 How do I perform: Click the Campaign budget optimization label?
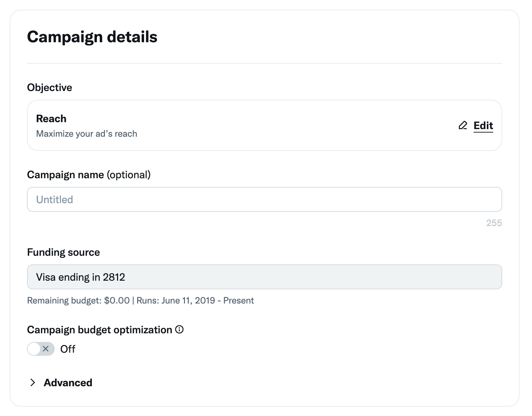(x=99, y=330)
